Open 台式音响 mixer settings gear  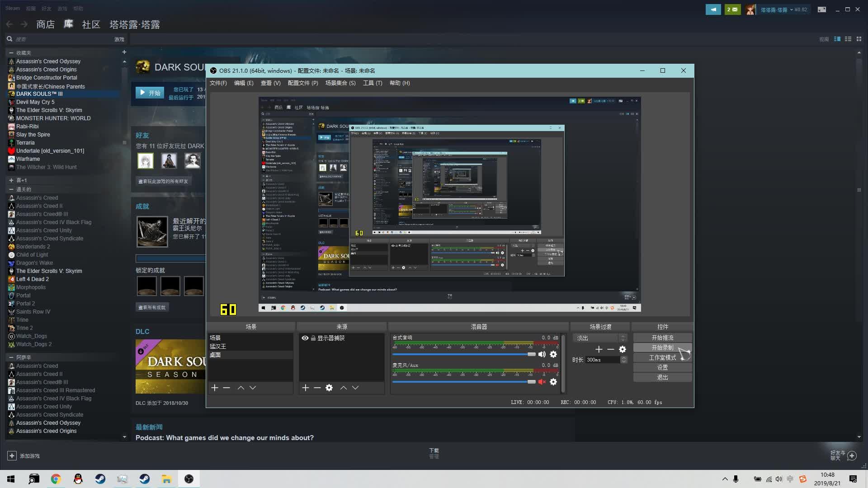553,354
